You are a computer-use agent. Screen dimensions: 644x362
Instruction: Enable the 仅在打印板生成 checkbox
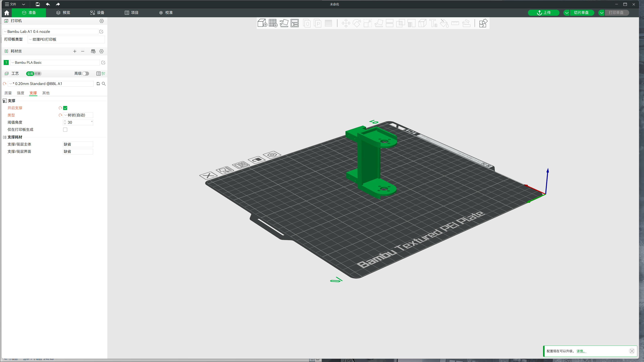pos(65,129)
